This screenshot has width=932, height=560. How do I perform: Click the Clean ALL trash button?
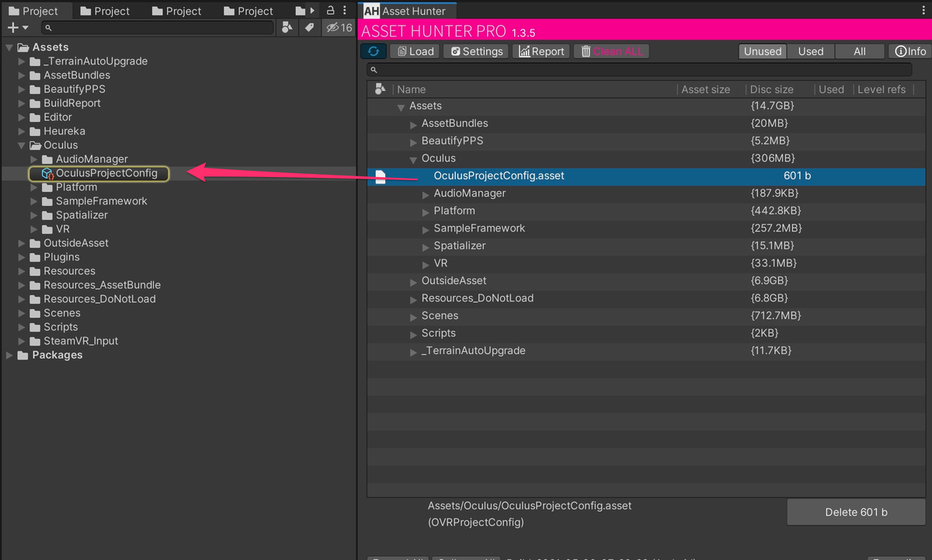coord(610,51)
